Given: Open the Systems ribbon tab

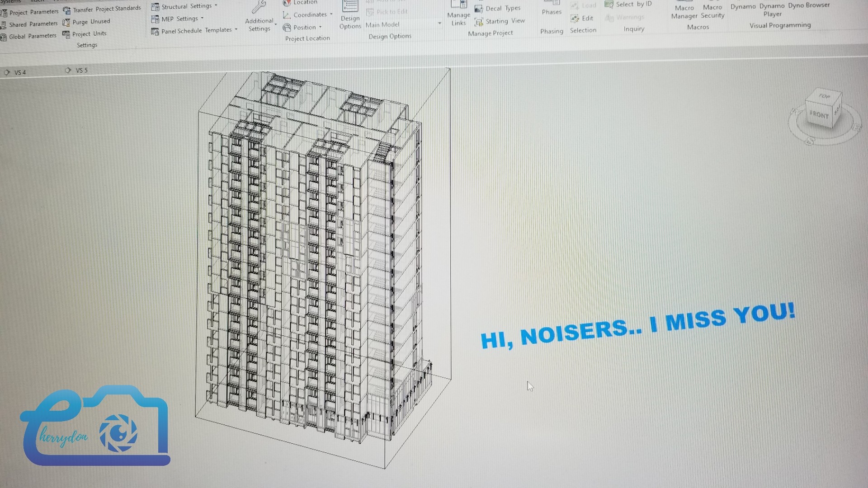Looking at the screenshot, I should point(10,2).
